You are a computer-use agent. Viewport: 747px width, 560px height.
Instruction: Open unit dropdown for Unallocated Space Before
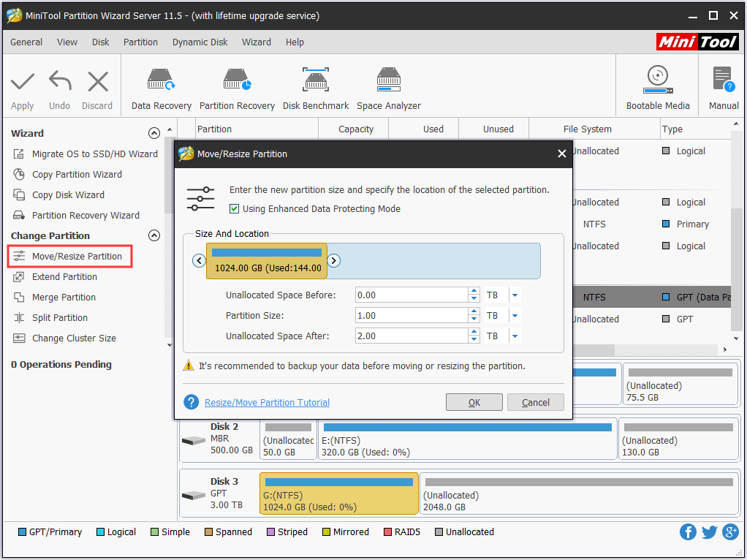coord(515,295)
